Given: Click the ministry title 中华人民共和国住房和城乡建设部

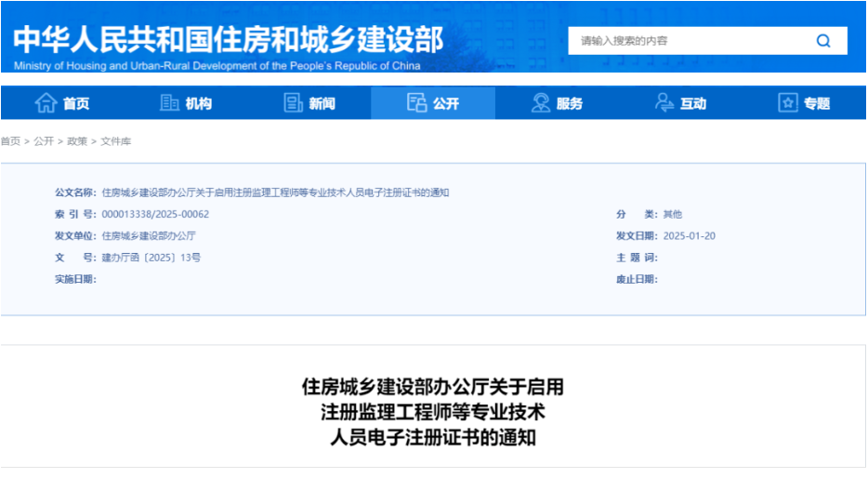Looking at the screenshot, I should click(228, 40).
